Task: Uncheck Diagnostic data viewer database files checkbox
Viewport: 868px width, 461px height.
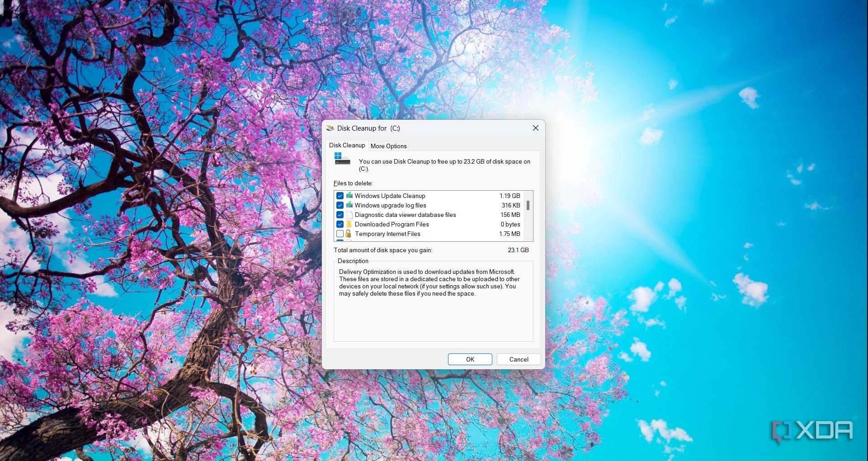Action: click(x=340, y=215)
